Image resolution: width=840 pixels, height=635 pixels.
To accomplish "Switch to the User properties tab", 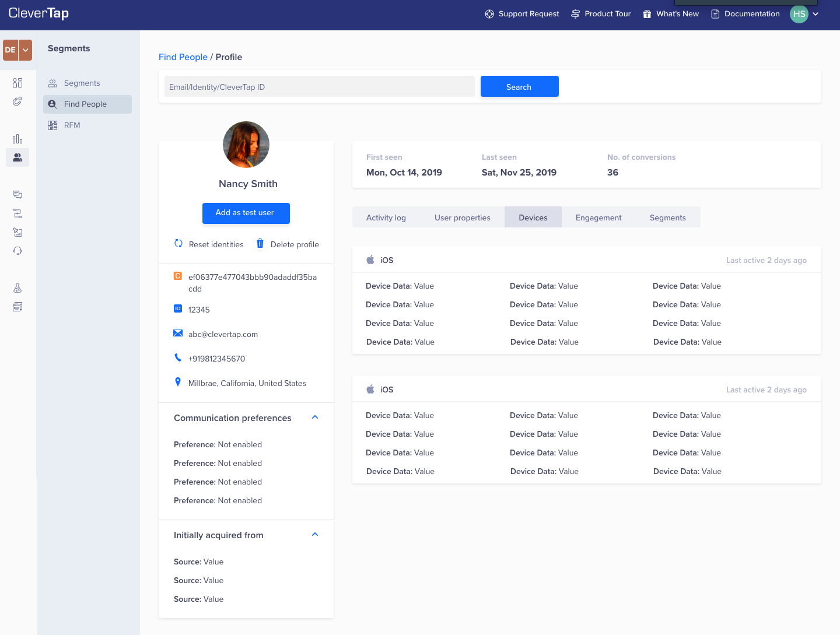I will [462, 217].
